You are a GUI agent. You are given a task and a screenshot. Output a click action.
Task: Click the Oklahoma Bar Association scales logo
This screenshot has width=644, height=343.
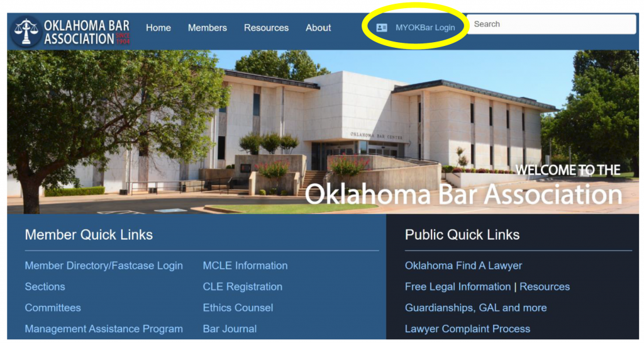(x=26, y=31)
